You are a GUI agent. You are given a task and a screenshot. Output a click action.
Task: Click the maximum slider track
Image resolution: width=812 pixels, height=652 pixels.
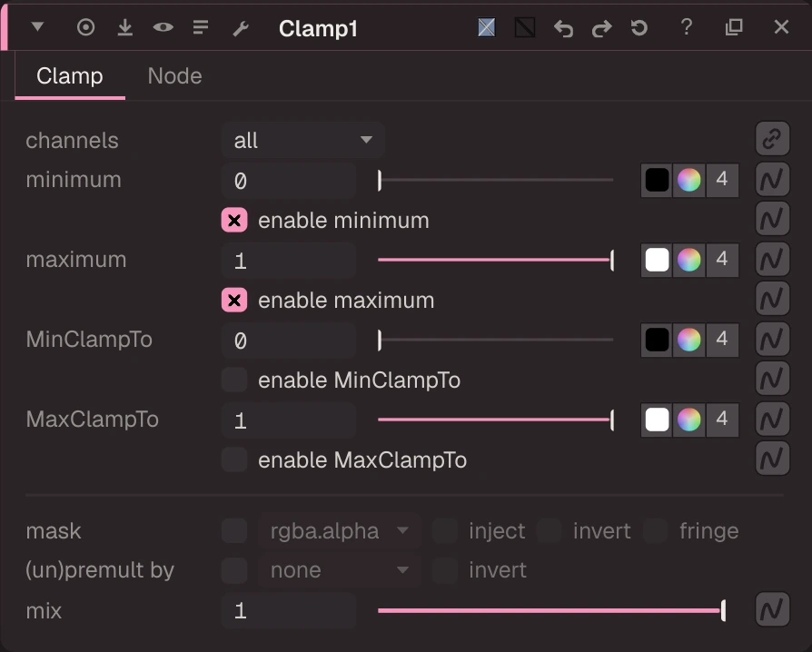coord(496,260)
